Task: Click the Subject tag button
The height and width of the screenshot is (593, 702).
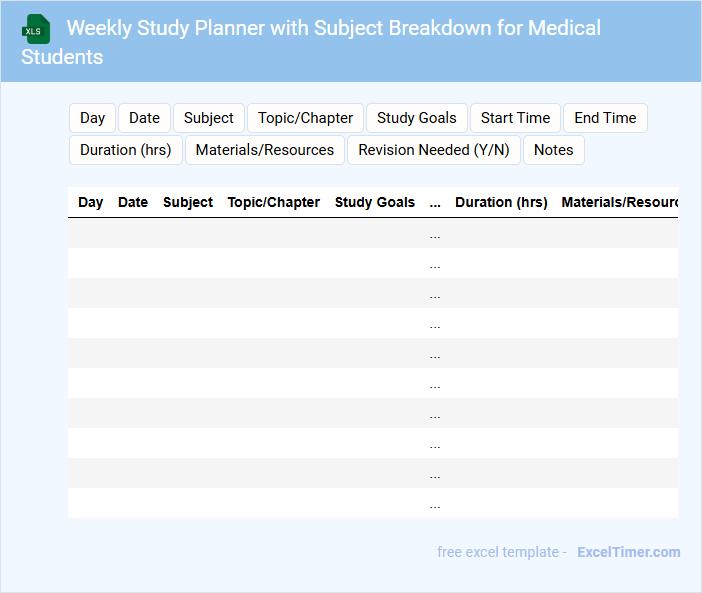Action: [208, 118]
